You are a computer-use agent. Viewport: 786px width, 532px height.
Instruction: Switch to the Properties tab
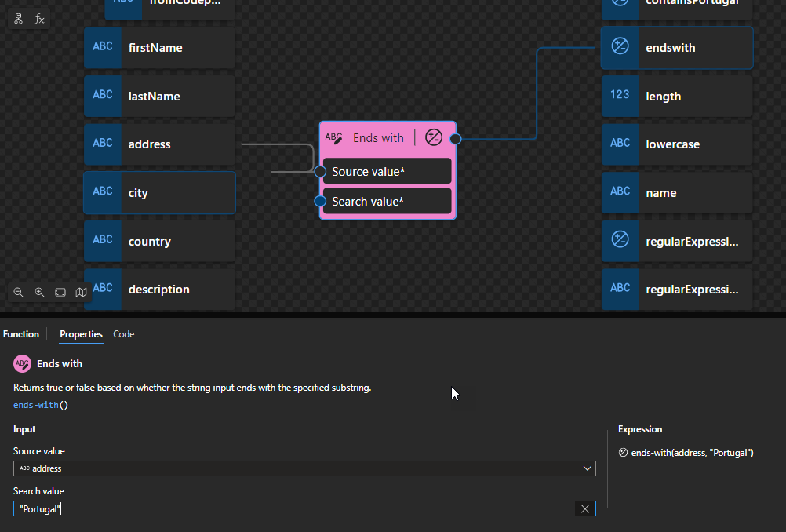(81, 334)
